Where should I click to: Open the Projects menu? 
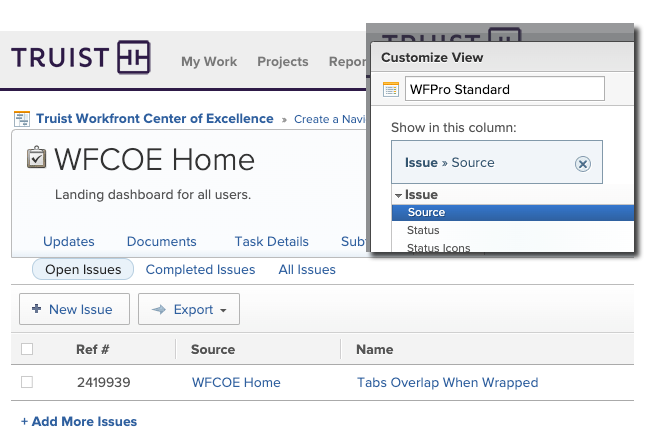282,61
